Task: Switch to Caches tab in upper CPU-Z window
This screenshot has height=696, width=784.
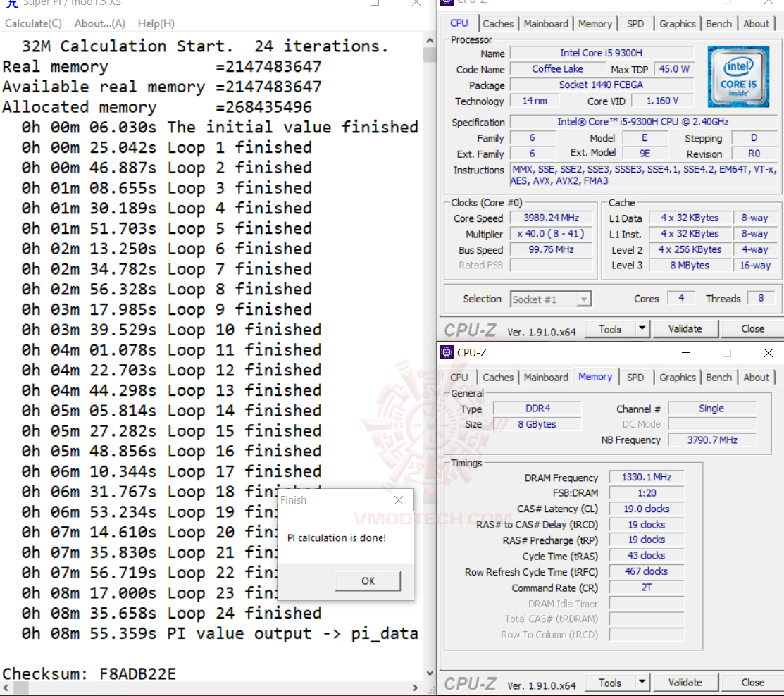Action: 498,23
